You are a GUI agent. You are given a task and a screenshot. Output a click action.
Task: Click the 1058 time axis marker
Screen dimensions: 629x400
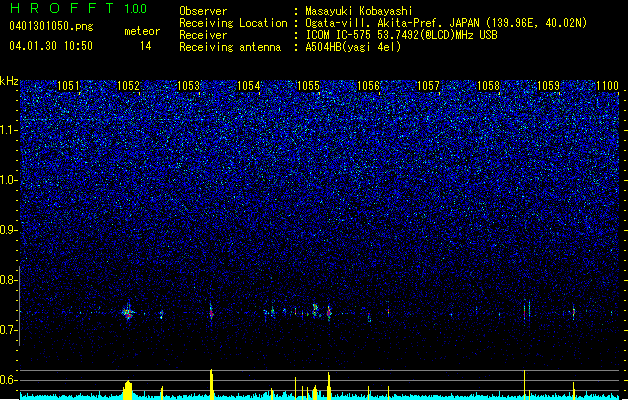pyautogui.click(x=488, y=86)
